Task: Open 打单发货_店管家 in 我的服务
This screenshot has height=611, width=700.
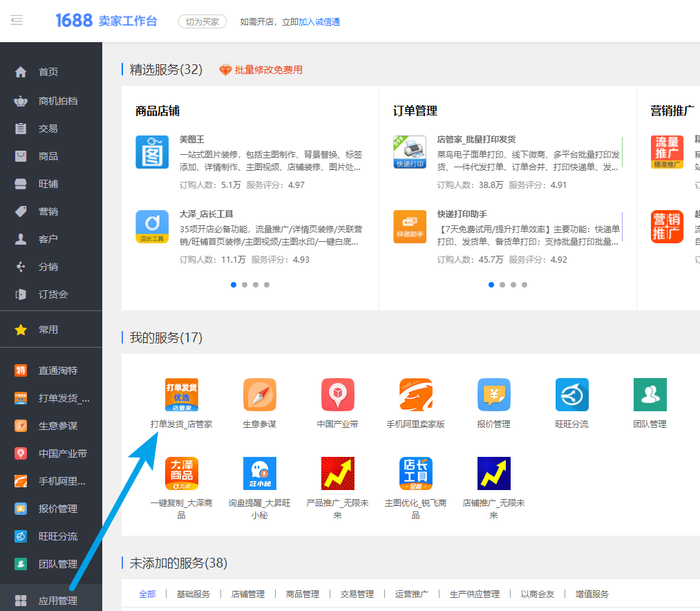Action: (182, 395)
